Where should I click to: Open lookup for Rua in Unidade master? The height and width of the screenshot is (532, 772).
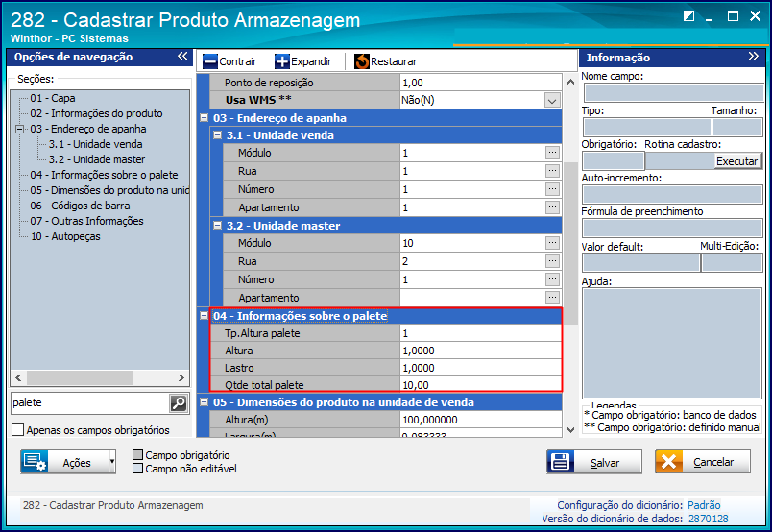tap(552, 261)
